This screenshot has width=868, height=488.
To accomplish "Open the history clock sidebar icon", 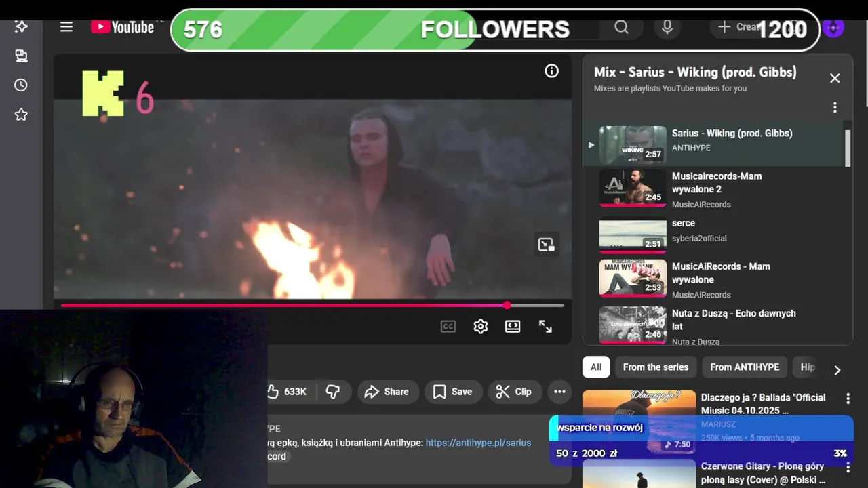I will pyautogui.click(x=21, y=85).
